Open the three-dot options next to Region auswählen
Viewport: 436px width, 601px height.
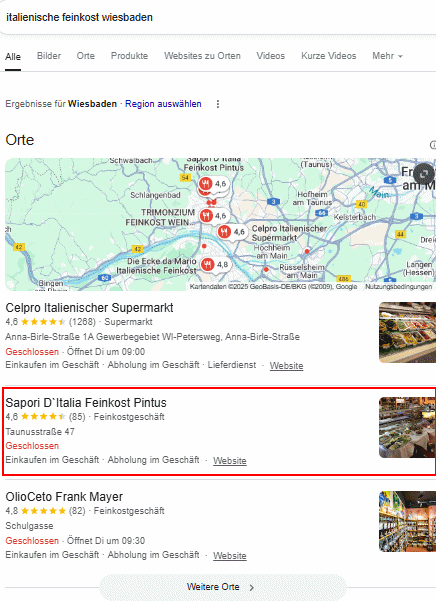[218, 104]
